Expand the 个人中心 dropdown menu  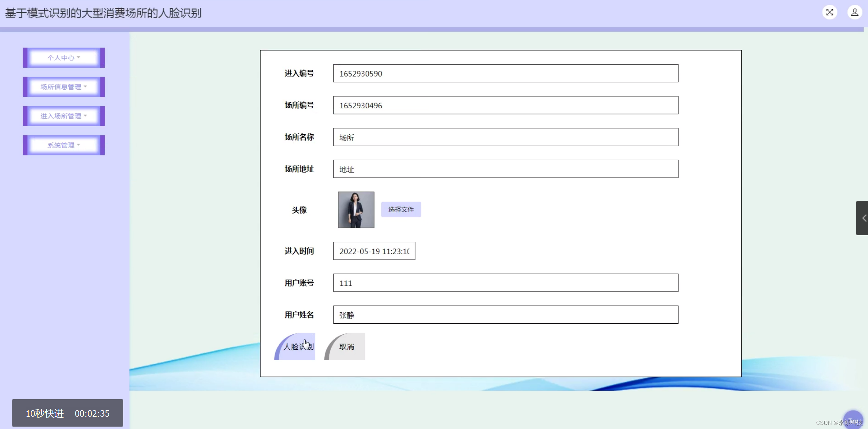[x=64, y=58]
